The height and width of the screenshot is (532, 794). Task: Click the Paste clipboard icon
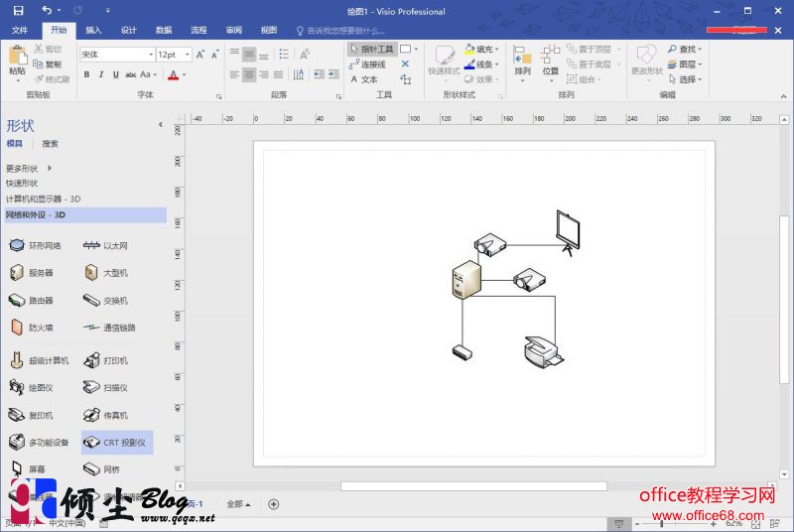click(17, 57)
